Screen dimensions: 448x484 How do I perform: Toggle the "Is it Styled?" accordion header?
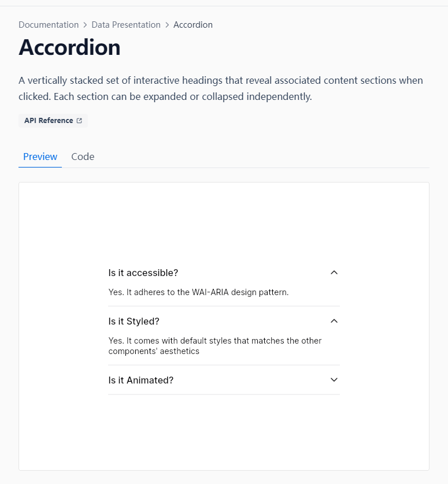(x=134, y=321)
